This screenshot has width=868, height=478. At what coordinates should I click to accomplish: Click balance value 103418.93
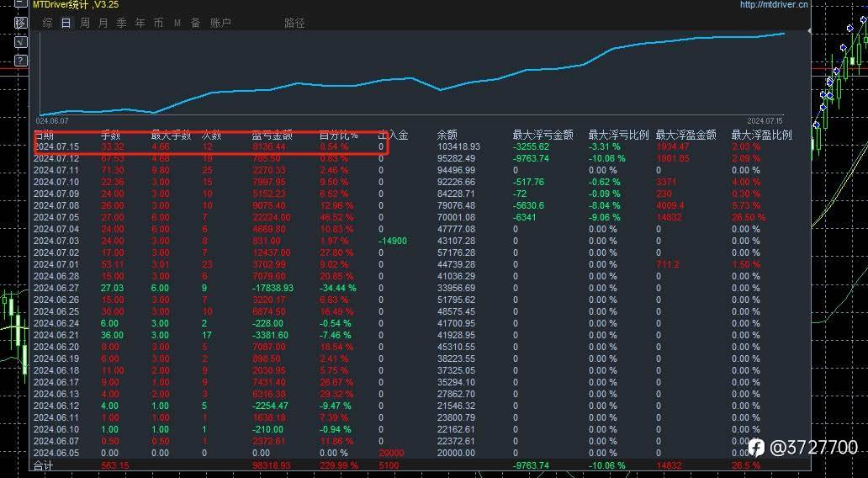[459, 146]
